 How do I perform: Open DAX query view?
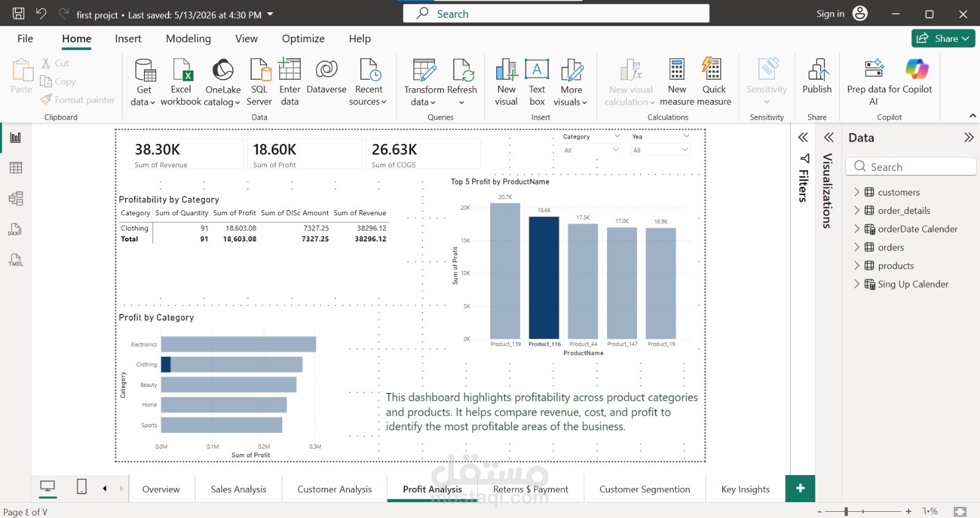pyautogui.click(x=16, y=229)
